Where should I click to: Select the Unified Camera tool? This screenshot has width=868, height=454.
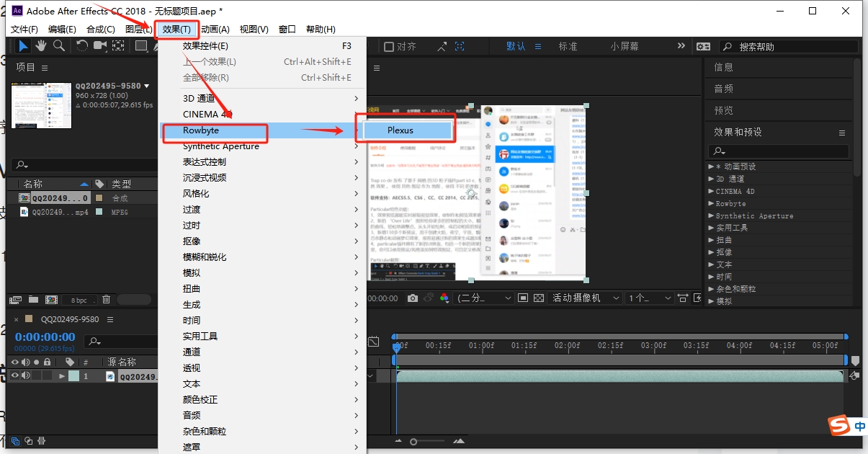[100, 46]
